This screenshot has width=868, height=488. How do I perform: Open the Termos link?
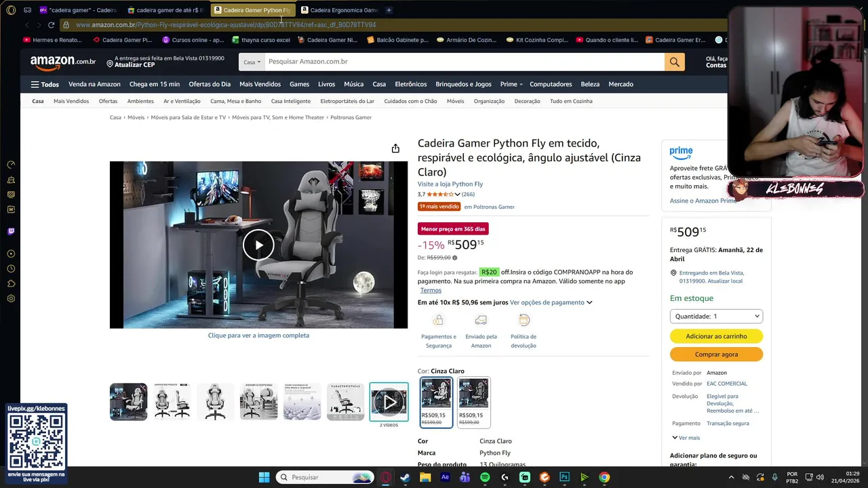pyautogui.click(x=431, y=290)
